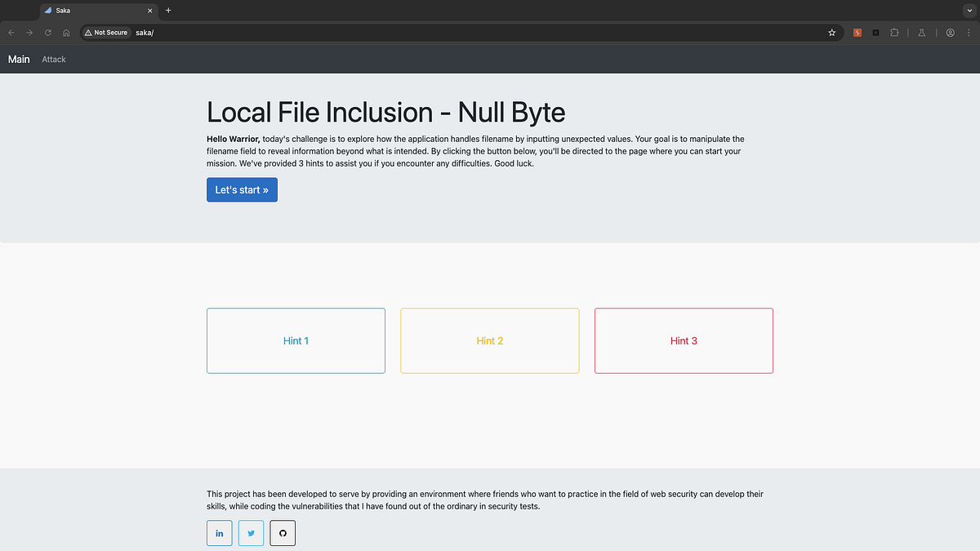The width and height of the screenshot is (980, 551).
Task: Open the three-dot browser menu
Action: (x=969, y=33)
